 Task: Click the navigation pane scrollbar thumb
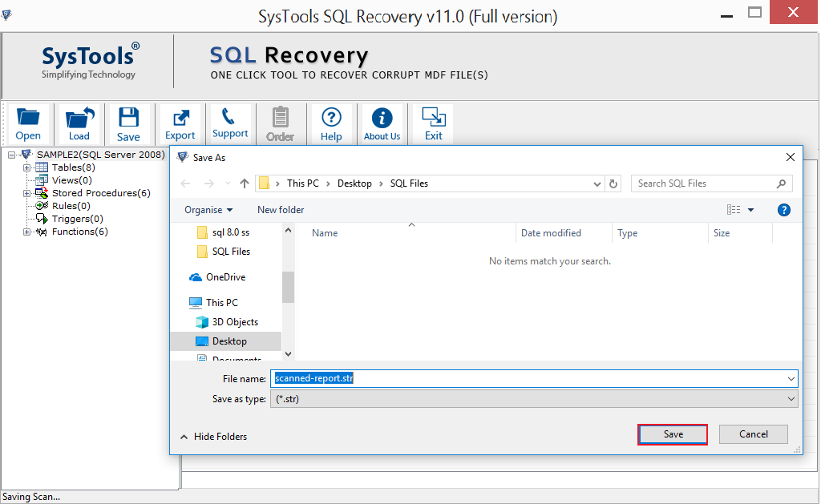(288, 287)
